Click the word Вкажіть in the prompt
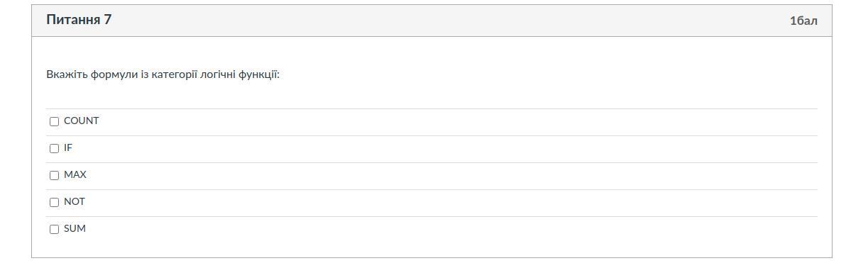868x268 pixels. (67, 74)
